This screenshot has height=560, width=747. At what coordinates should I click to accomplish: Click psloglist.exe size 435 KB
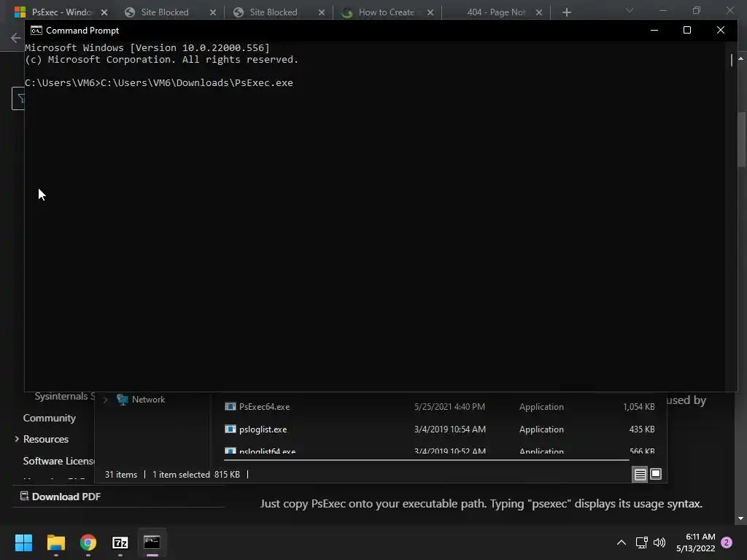(x=642, y=429)
